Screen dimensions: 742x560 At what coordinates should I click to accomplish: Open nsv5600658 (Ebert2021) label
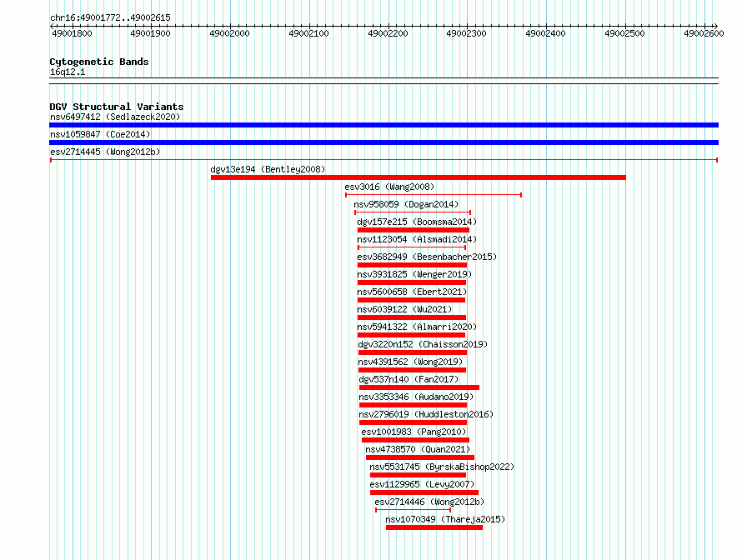(412, 292)
